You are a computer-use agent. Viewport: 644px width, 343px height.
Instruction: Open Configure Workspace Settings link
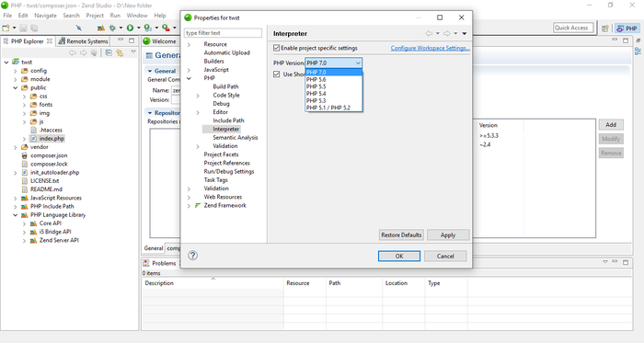[x=430, y=48]
